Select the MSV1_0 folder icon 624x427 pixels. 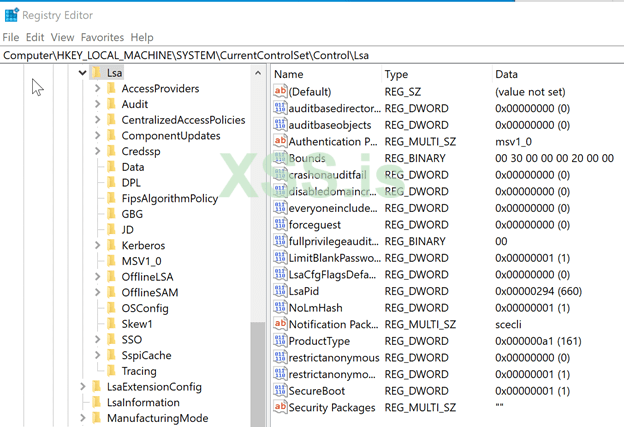(111, 261)
